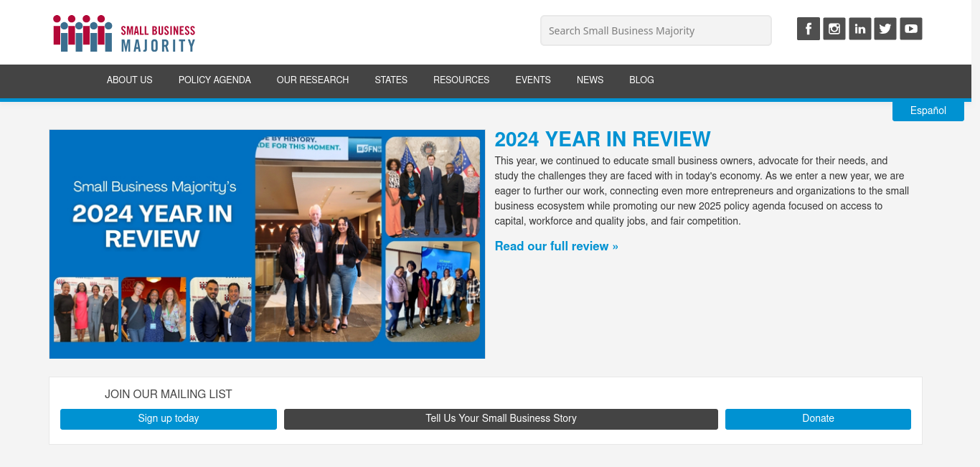Open the About Us menu
Screen dimensions: 980x467
(130, 80)
